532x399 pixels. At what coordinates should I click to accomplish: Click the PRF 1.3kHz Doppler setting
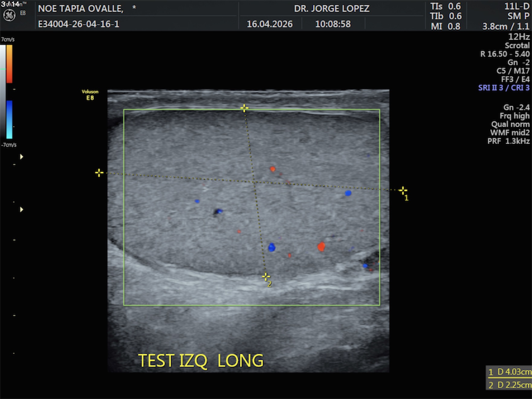coord(508,141)
